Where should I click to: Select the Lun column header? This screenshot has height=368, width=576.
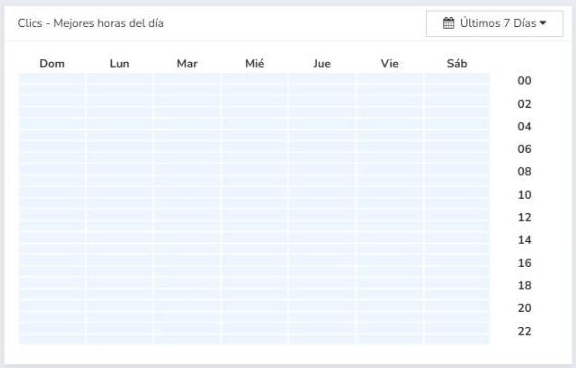(119, 64)
